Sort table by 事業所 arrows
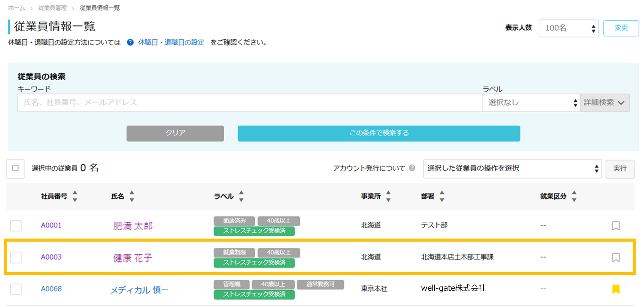This screenshot has height=307, width=644. pos(388,196)
